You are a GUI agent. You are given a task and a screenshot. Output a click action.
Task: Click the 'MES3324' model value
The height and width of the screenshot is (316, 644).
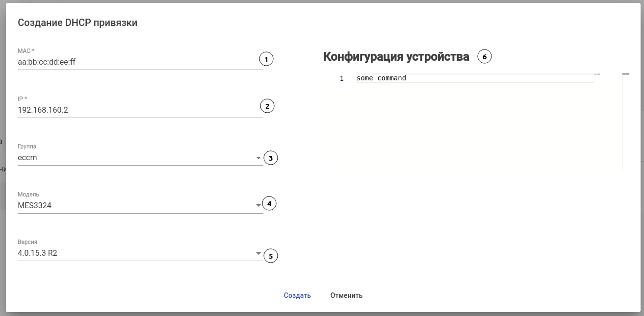tap(34, 206)
